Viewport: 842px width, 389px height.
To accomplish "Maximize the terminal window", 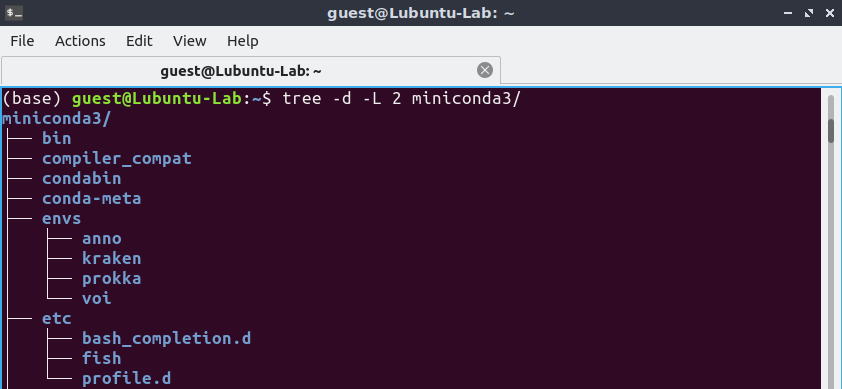I will (809, 13).
